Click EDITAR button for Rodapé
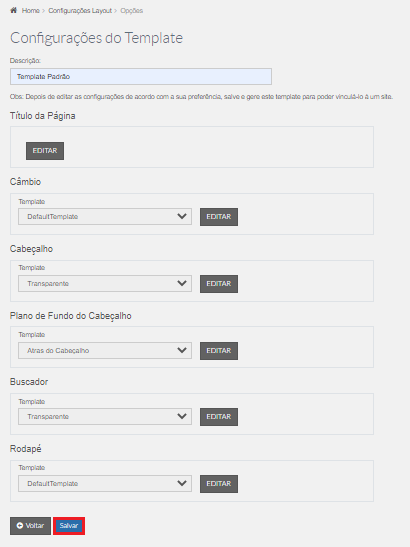Screen dimensions: 410x547 click(219, 484)
